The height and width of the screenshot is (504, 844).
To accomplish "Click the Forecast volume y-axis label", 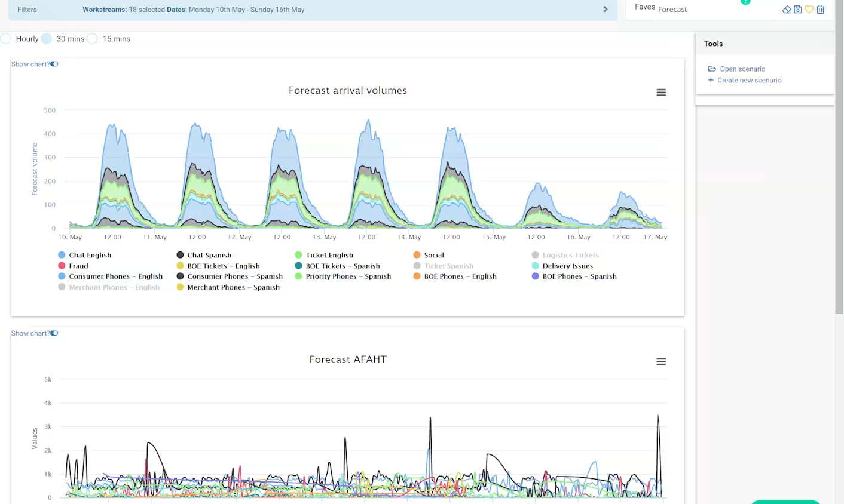I will coord(35,169).
